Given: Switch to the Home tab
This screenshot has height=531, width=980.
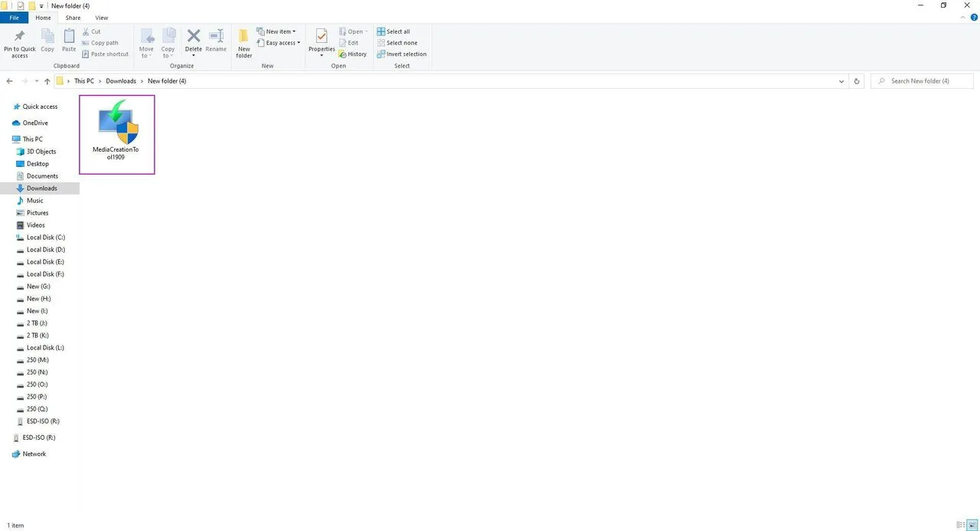Looking at the screenshot, I should click(44, 18).
